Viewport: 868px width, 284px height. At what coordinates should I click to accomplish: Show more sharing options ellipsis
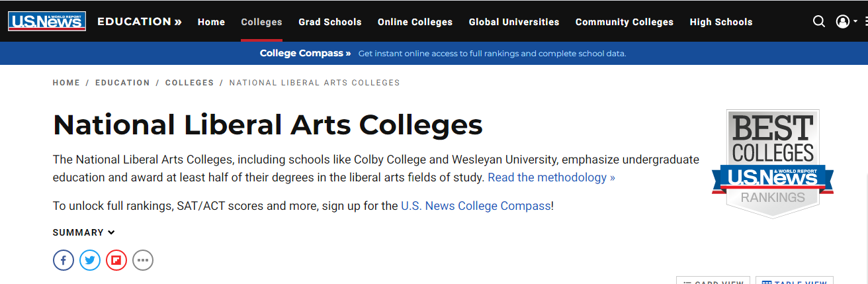[143, 260]
